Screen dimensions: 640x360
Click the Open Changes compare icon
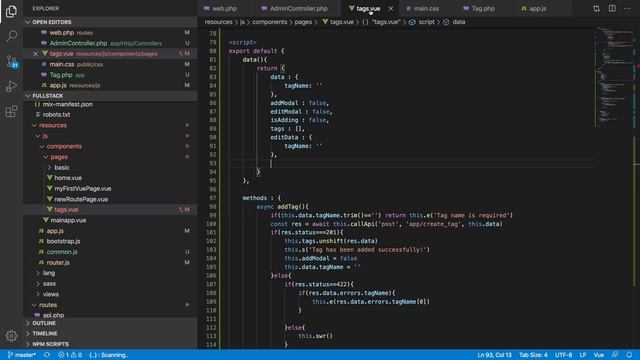click(596, 8)
